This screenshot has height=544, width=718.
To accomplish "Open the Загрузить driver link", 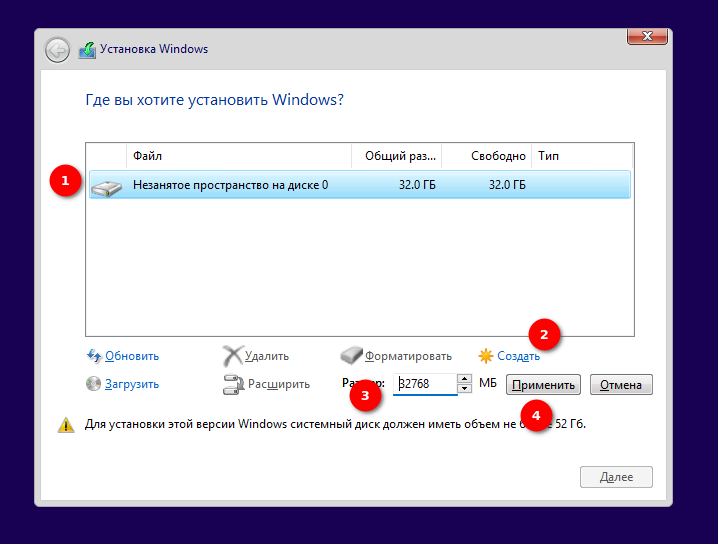I will [x=132, y=384].
